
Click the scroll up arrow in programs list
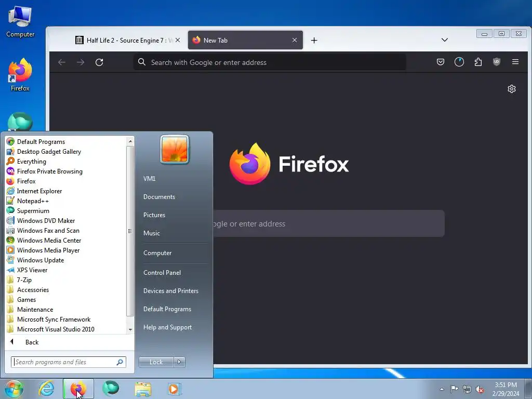point(130,141)
